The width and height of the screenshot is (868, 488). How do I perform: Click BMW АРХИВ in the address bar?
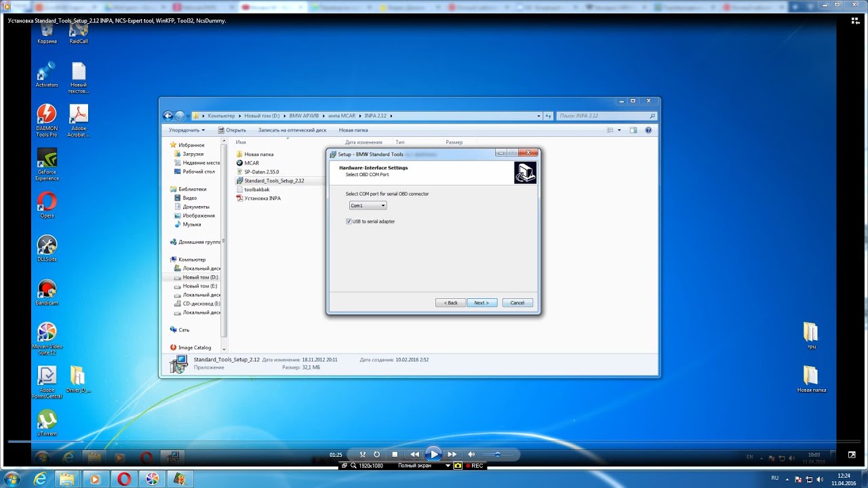click(304, 116)
